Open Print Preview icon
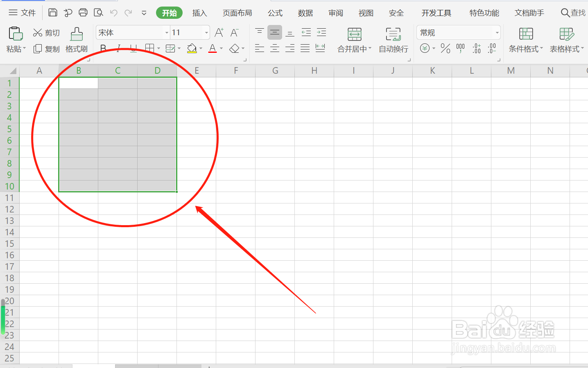588x368 pixels. [98, 13]
